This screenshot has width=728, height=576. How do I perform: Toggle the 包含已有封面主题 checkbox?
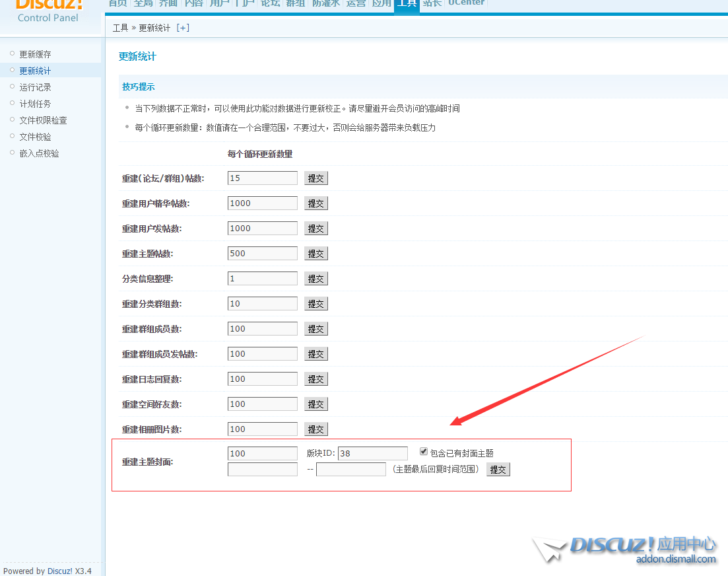pyautogui.click(x=424, y=452)
